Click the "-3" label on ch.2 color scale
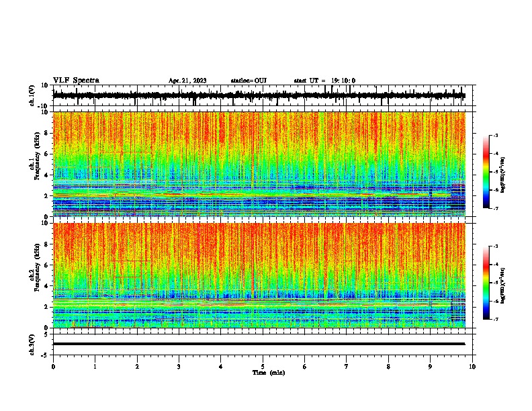This screenshot has width=532, height=411. click(x=495, y=246)
